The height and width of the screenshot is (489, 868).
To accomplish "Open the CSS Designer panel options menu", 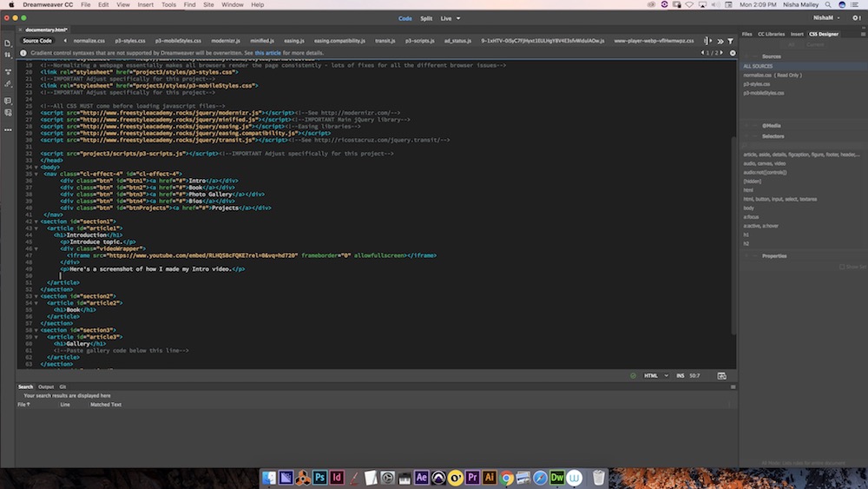I will coord(863,34).
